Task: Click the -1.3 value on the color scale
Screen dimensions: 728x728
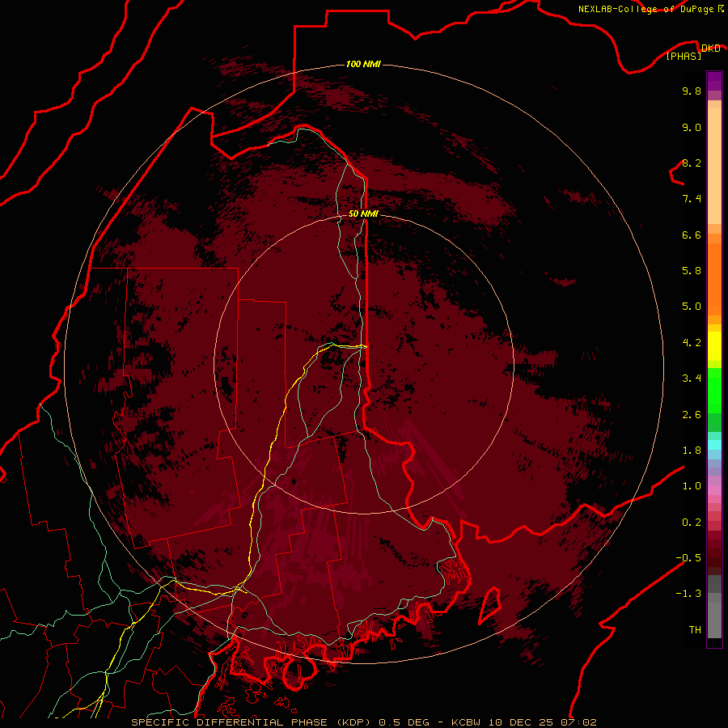Action: click(x=688, y=594)
